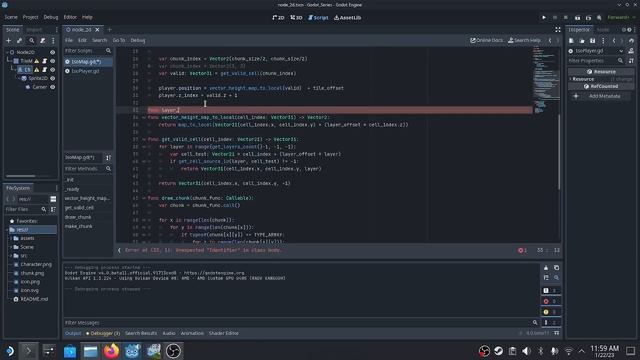Click the code editor vertical scrollbar
This screenshot has width=640, height=360.
coord(559,151)
